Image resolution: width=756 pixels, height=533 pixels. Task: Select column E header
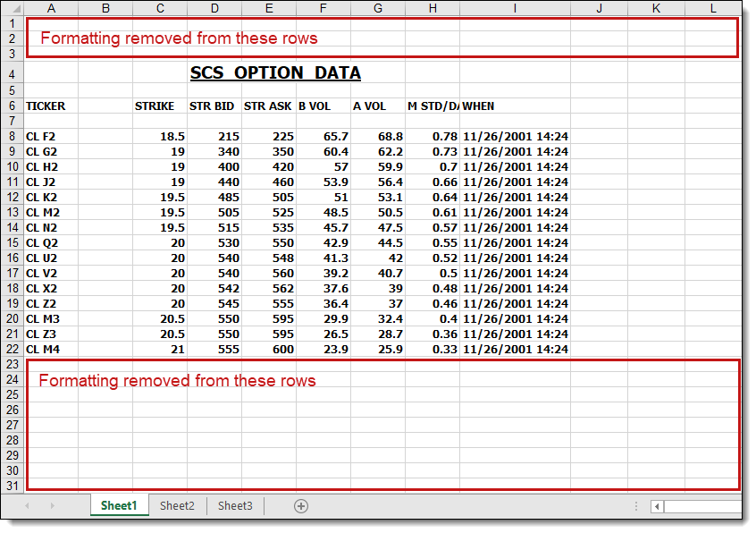tap(269, 8)
